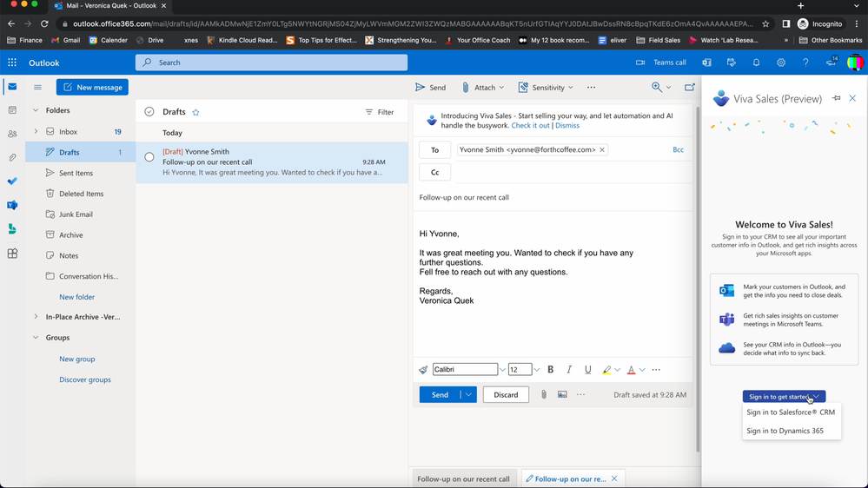Click in the Search box
The height and width of the screenshot is (488, 868).
(x=271, y=63)
